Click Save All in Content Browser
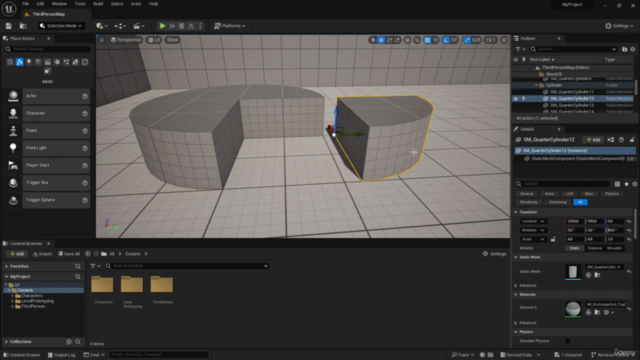 (x=69, y=254)
